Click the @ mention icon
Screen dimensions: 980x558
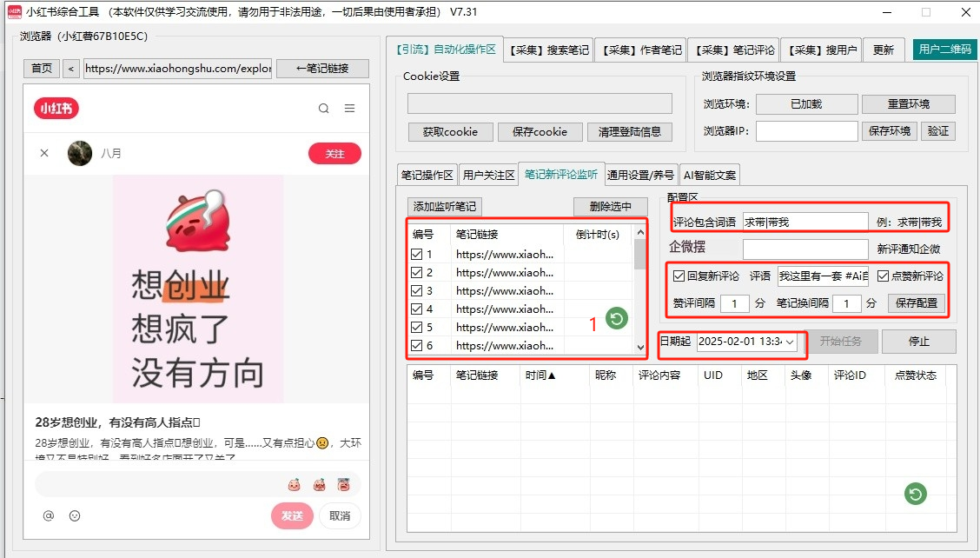point(49,515)
